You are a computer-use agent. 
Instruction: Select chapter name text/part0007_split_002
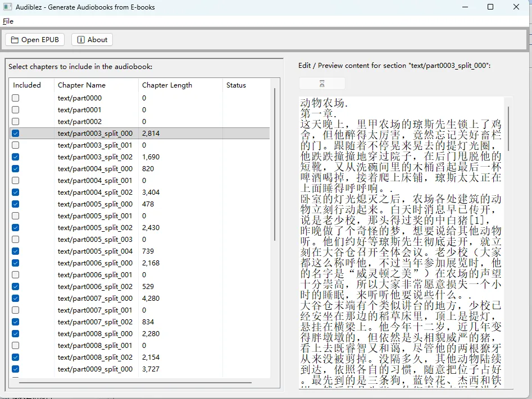tap(95, 322)
